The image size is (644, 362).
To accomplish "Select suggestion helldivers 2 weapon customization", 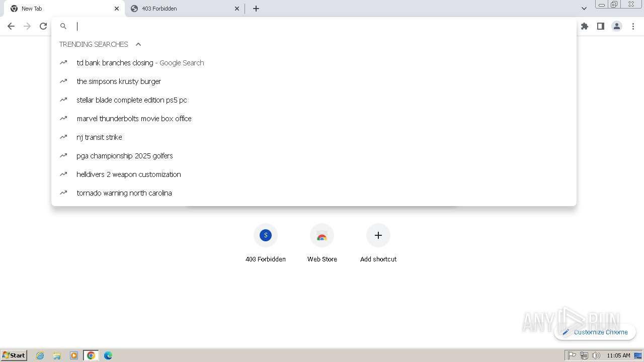I will [x=314, y=174].
